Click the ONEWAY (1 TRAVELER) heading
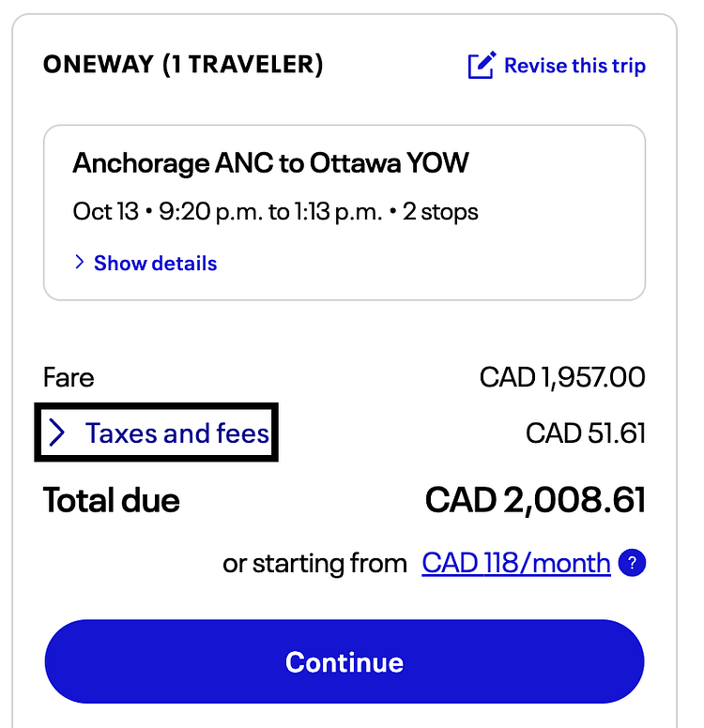 [183, 66]
